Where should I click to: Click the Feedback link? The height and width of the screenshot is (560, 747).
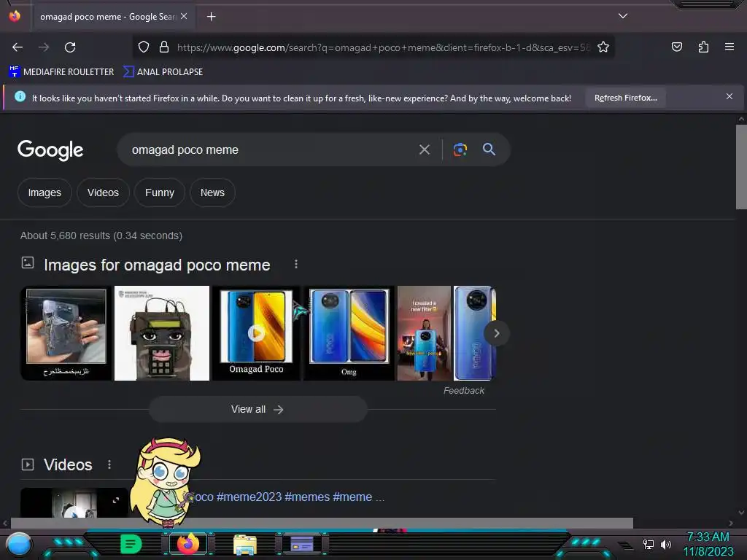463,391
